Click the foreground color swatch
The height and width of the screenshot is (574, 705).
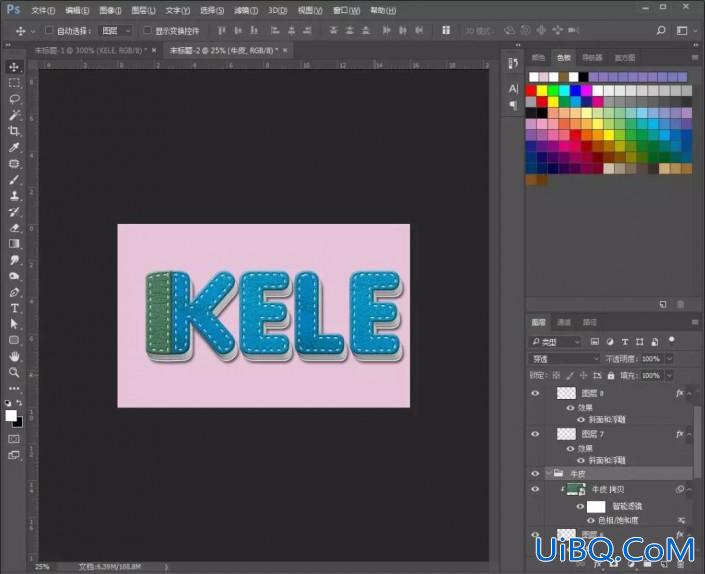pyautogui.click(x=11, y=415)
